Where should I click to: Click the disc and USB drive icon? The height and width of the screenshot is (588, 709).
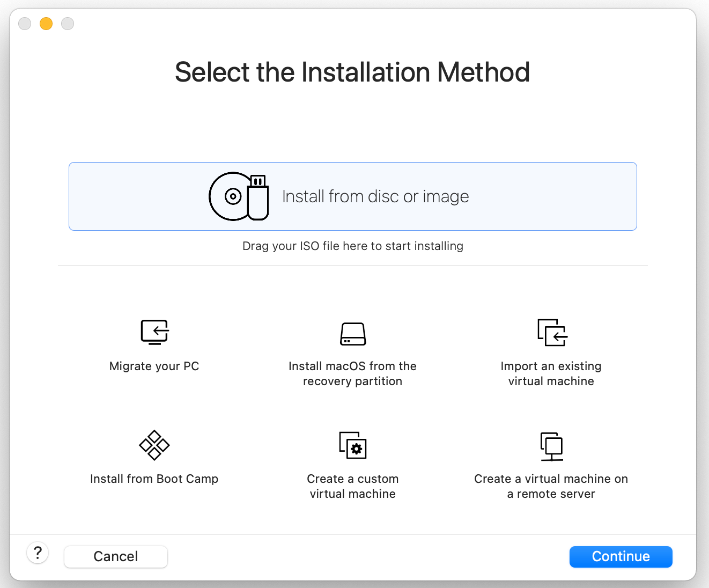[239, 196]
